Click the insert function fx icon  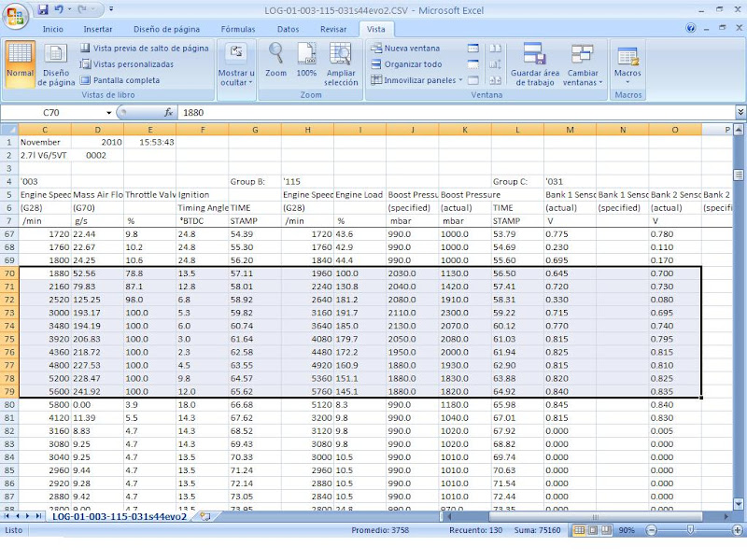tap(169, 112)
